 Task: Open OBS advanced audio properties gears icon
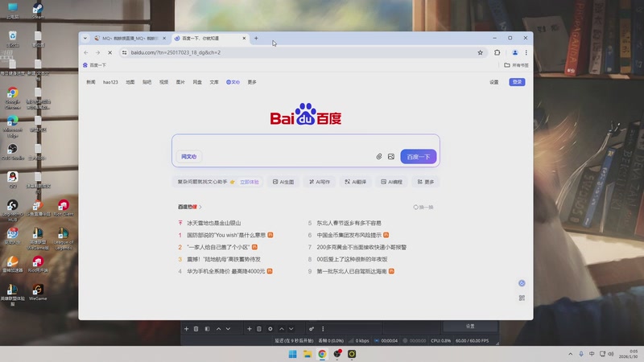pyautogui.click(x=312, y=329)
